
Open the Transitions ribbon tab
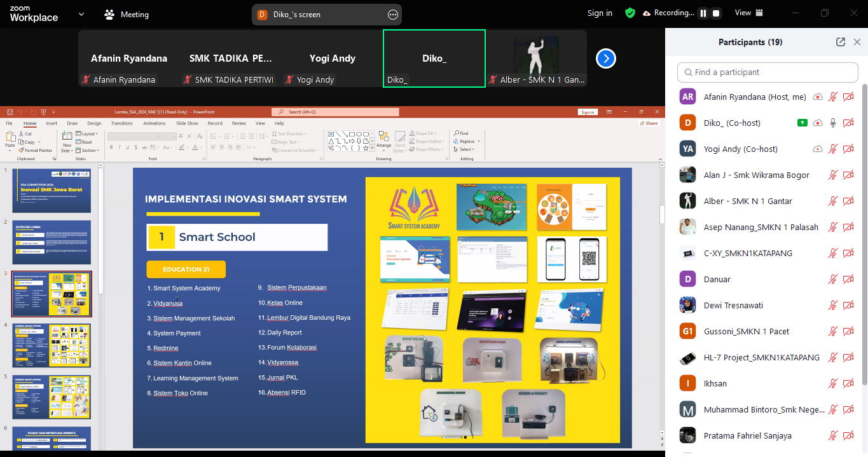(121, 123)
